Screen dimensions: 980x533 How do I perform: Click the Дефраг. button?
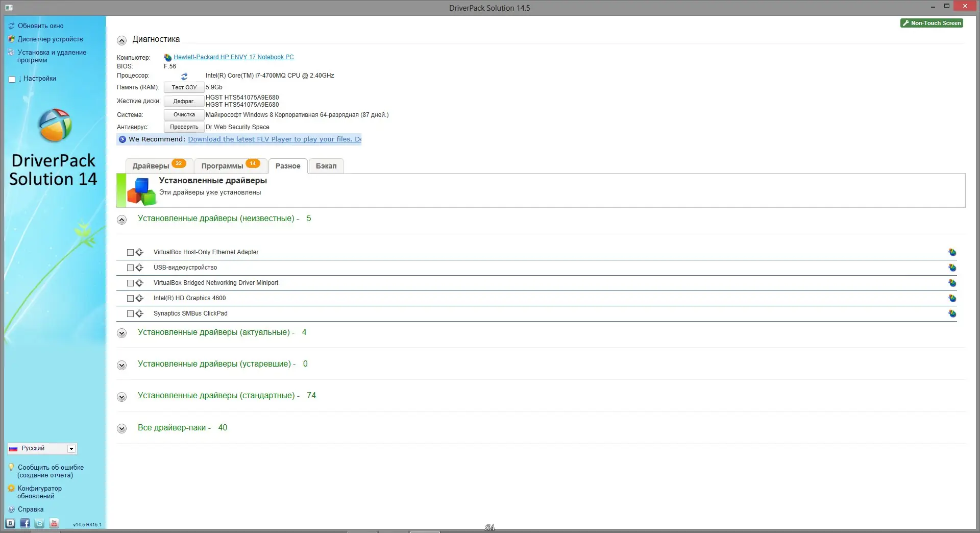tap(184, 101)
